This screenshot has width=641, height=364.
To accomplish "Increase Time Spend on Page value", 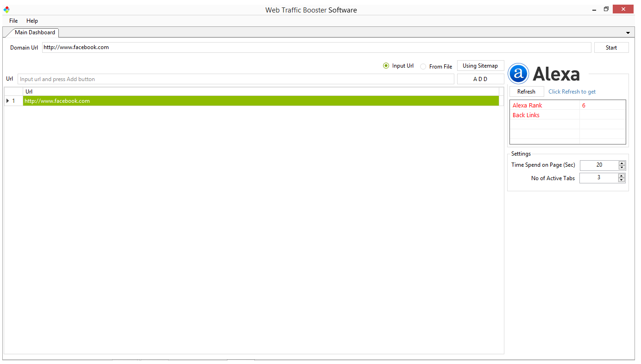I will tap(622, 163).
